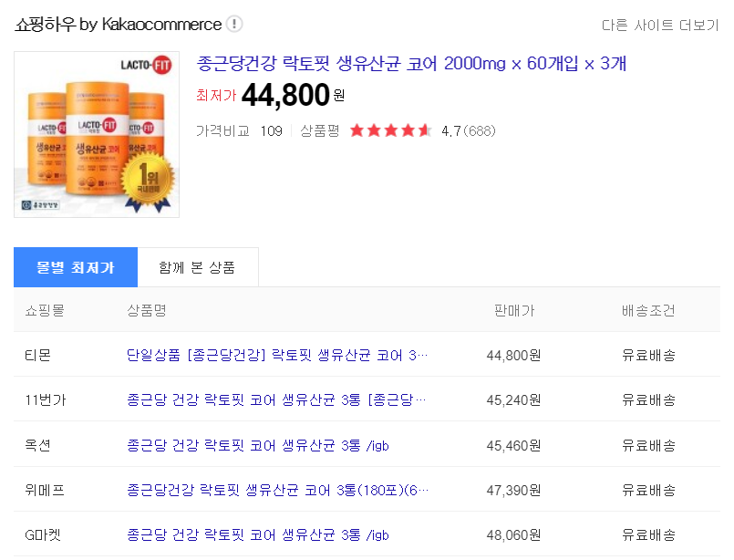Click the 쇼핑몰 column header
Viewport: 734px width, 560px height.
45,310
